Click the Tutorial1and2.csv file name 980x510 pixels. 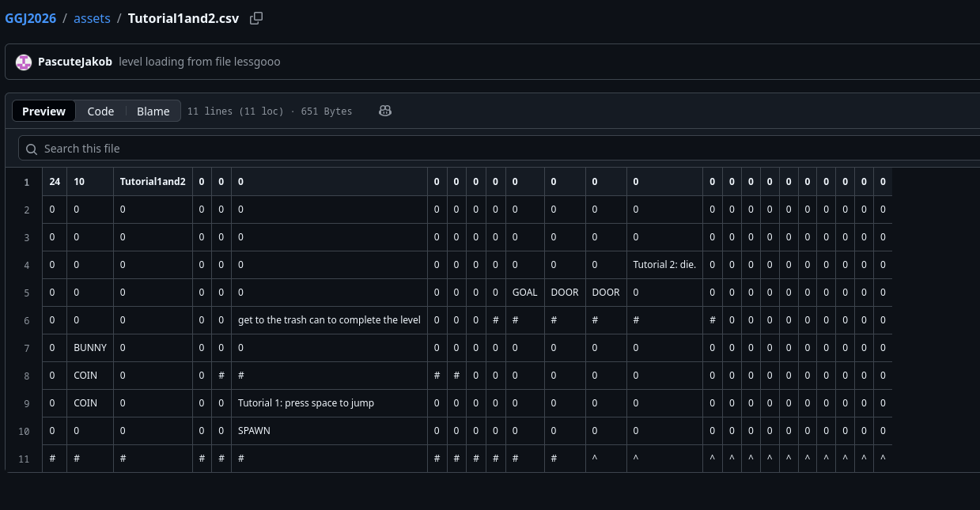coord(183,18)
